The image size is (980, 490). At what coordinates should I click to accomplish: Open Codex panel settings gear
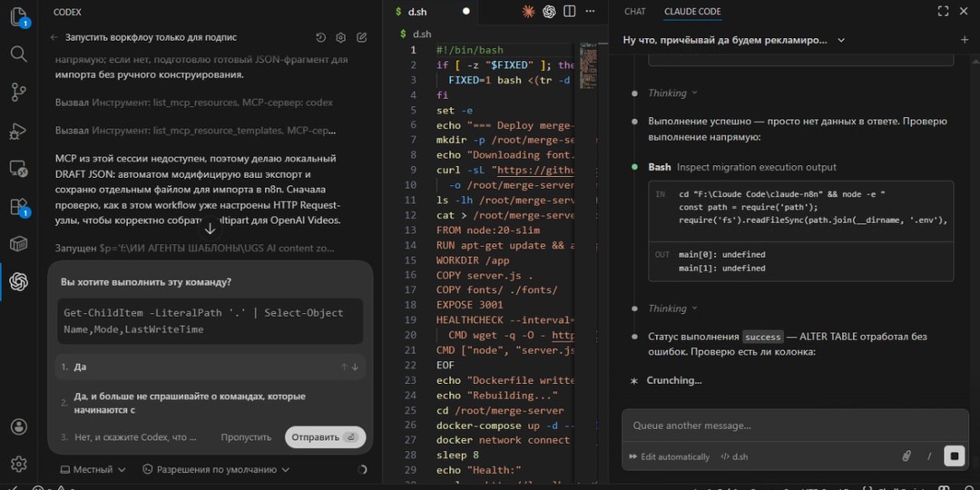pyautogui.click(x=340, y=37)
